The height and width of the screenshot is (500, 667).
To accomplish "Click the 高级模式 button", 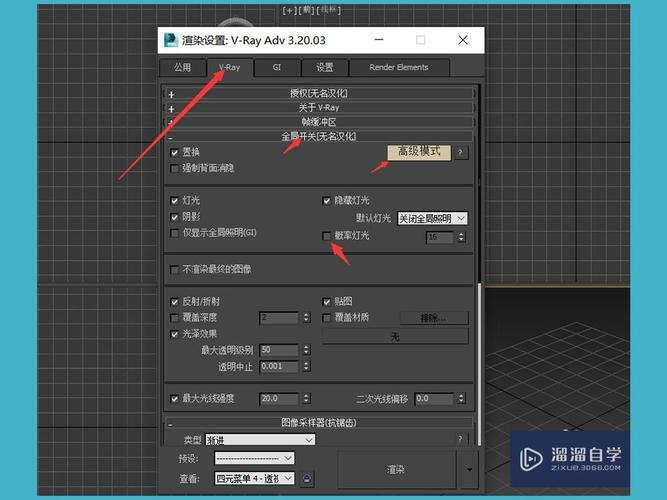I will click(419, 152).
